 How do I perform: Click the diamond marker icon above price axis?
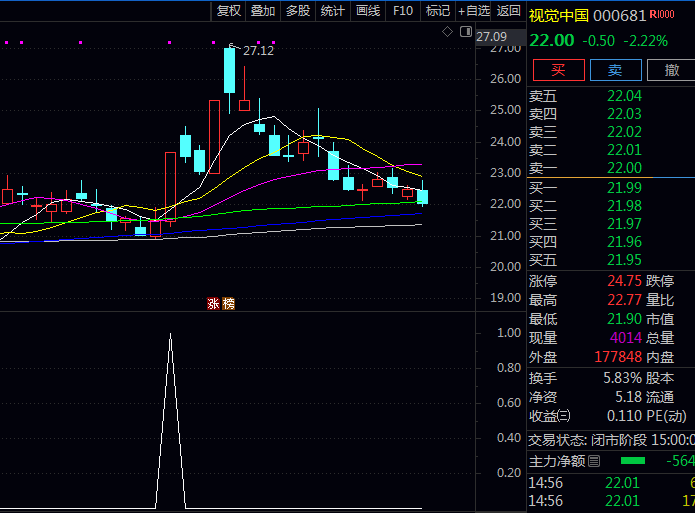pos(449,32)
